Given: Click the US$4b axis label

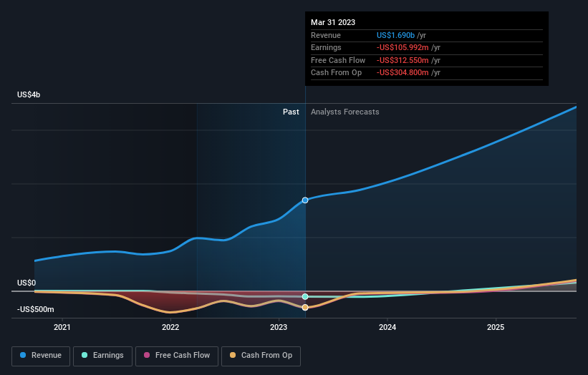Looking at the screenshot, I should click(x=29, y=94).
